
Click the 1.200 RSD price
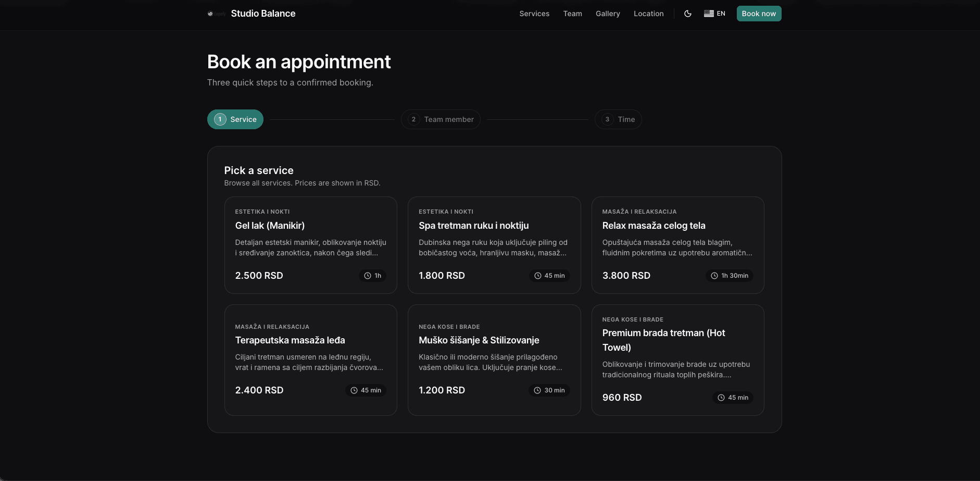(442, 390)
